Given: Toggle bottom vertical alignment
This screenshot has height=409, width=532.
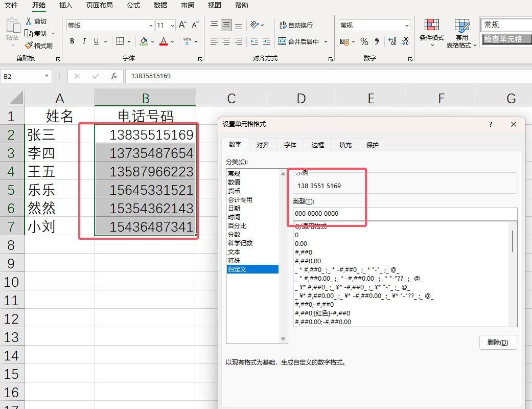Looking at the screenshot, I should click(x=239, y=25).
